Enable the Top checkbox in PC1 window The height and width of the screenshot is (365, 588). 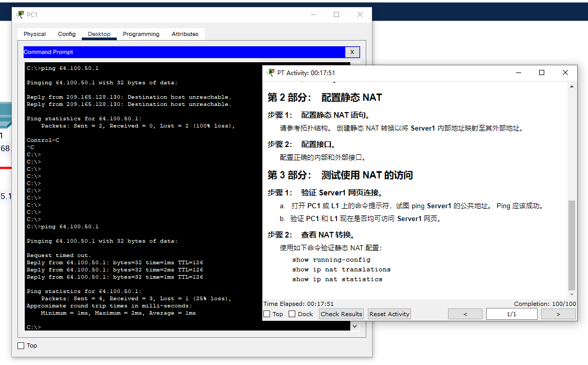click(21, 345)
